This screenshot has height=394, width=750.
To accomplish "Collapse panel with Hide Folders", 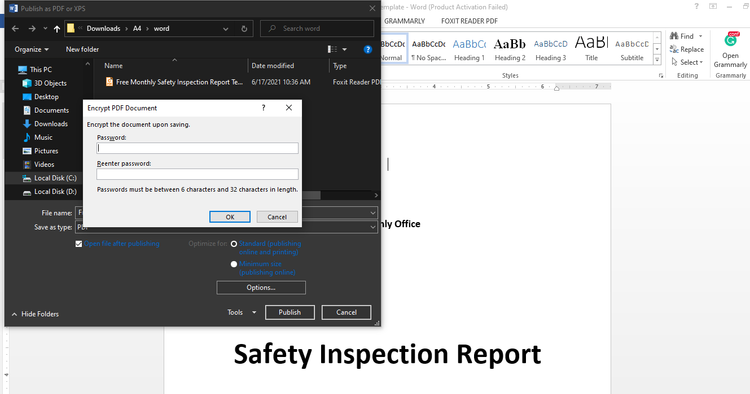I will coord(35,314).
